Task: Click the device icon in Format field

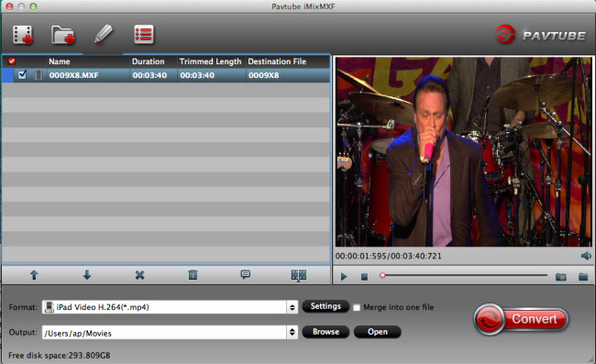Action: pyautogui.click(x=49, y=307)
